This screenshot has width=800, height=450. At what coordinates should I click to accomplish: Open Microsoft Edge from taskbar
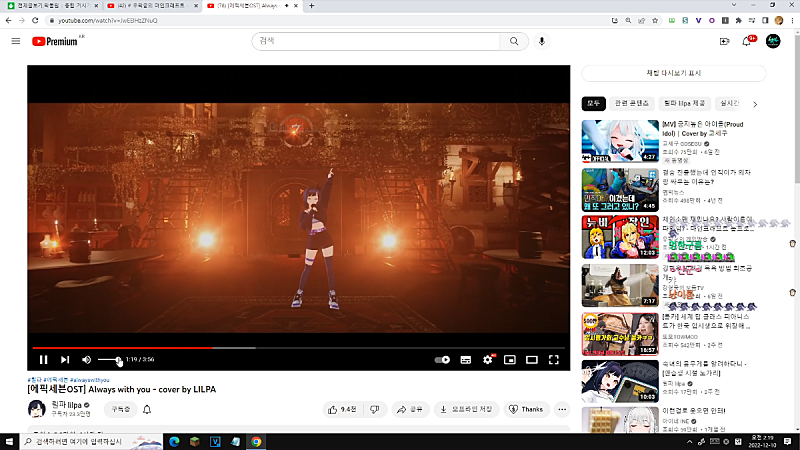coord(174,441)
